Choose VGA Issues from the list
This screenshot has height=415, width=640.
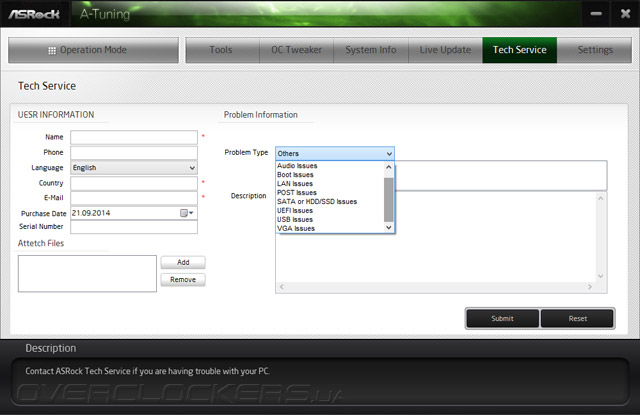(330, 229)
